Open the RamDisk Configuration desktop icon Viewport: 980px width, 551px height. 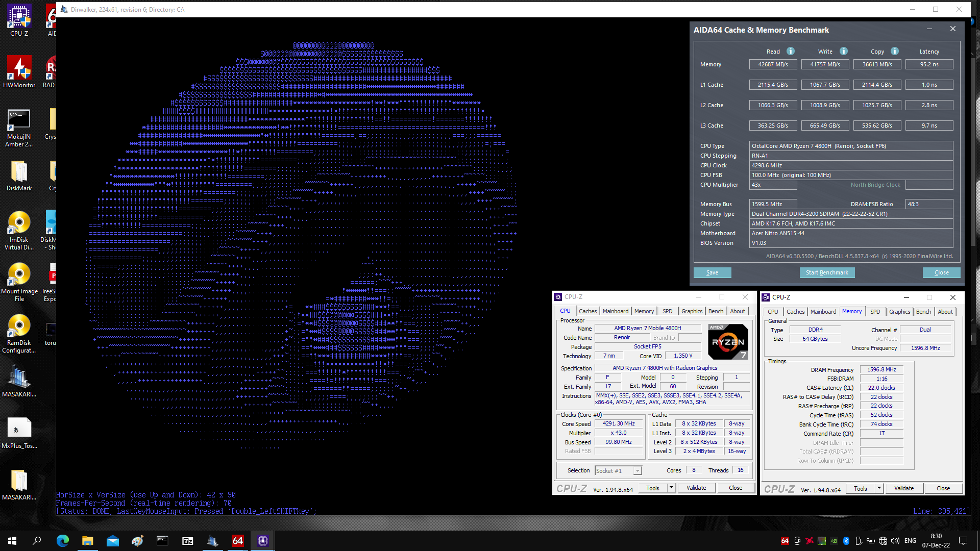(19, 334)
